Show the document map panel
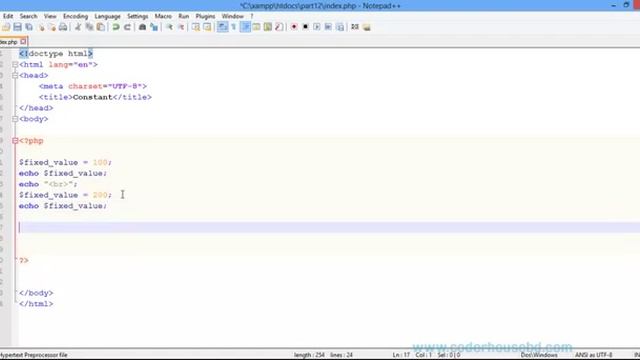Image resolution: width=640 pixels, height=360 pixels. [x=268, y=27]
